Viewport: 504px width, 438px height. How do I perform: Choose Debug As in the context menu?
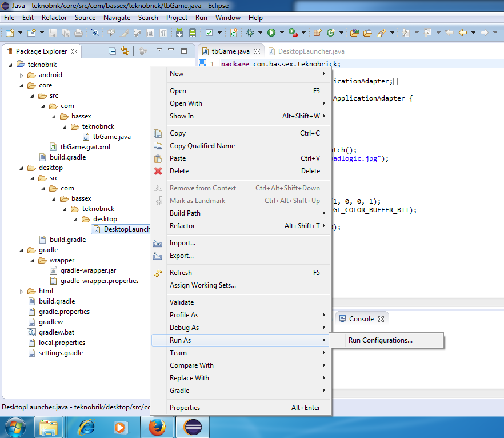[240, 328]
